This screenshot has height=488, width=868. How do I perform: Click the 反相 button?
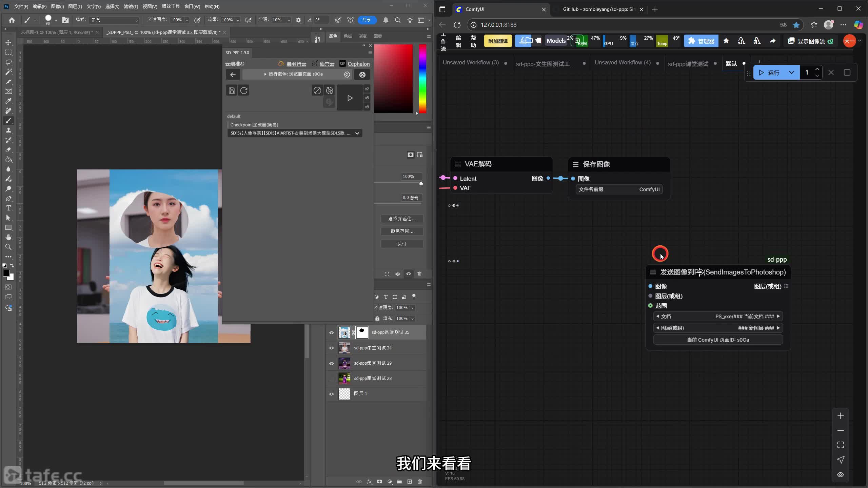pos(402,244)
